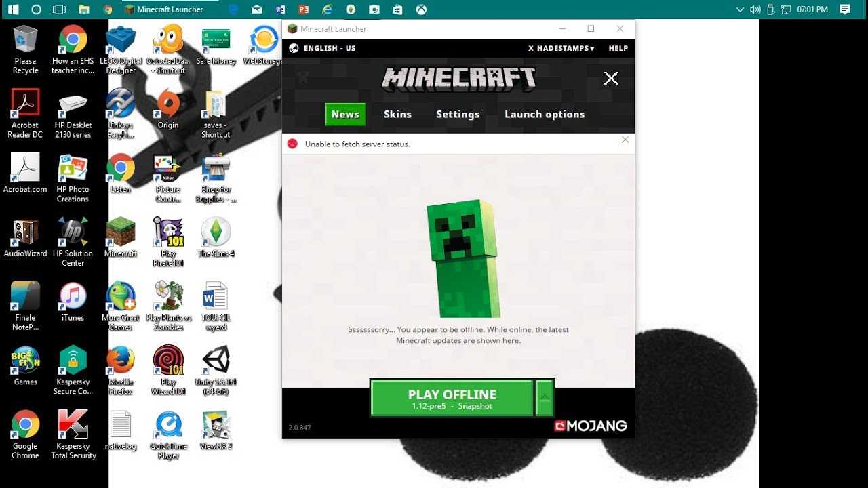Select the AudioWizard desktop icon

(x=25, y=237)
